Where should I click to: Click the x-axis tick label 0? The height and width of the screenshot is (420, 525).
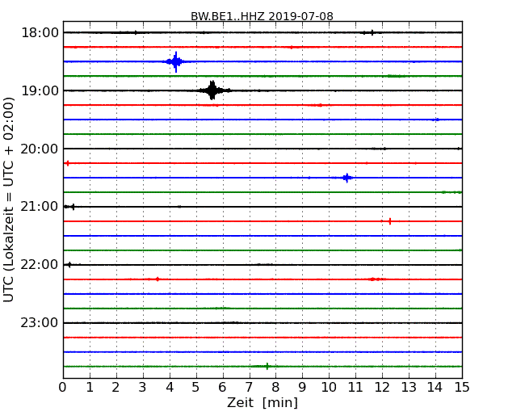tap(63, 387)
